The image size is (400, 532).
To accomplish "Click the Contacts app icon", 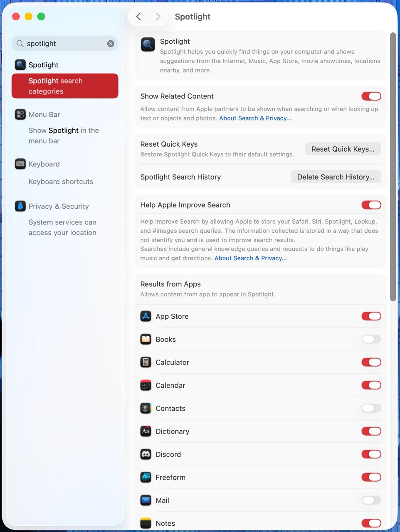I will (146, 408).
